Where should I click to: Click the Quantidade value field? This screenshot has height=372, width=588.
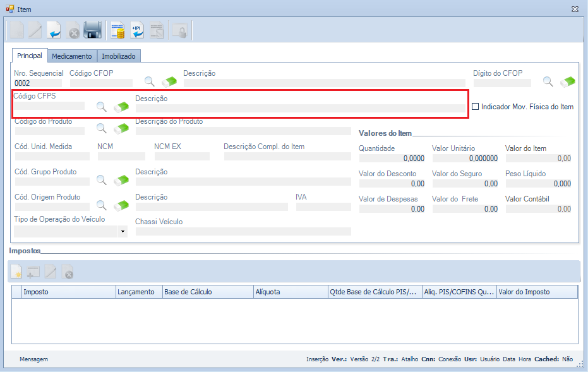[392, 159]
